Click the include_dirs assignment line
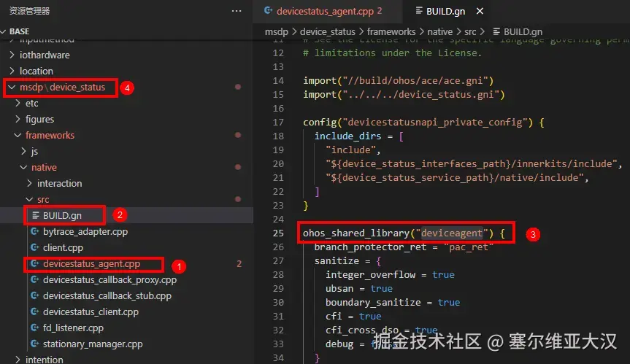This screenshot has height=364, width=630. [358, 136]
